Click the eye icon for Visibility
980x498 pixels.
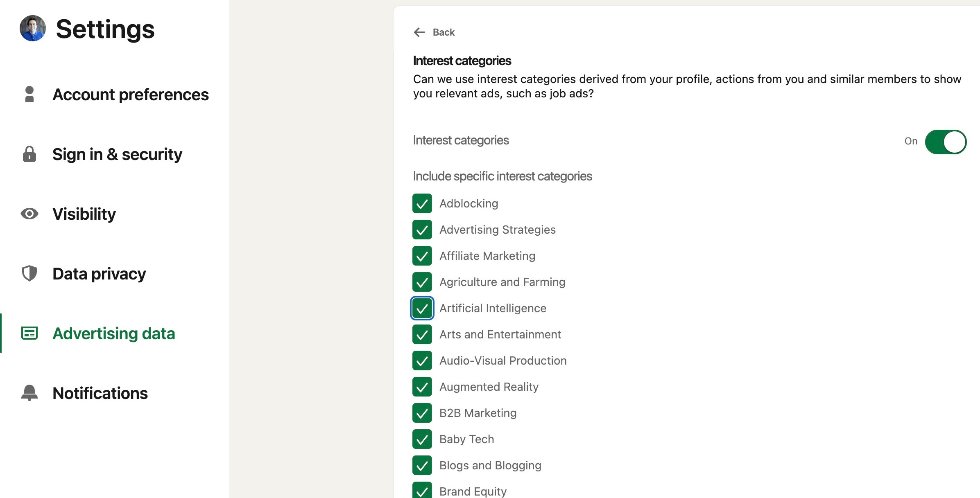(29, 214)
